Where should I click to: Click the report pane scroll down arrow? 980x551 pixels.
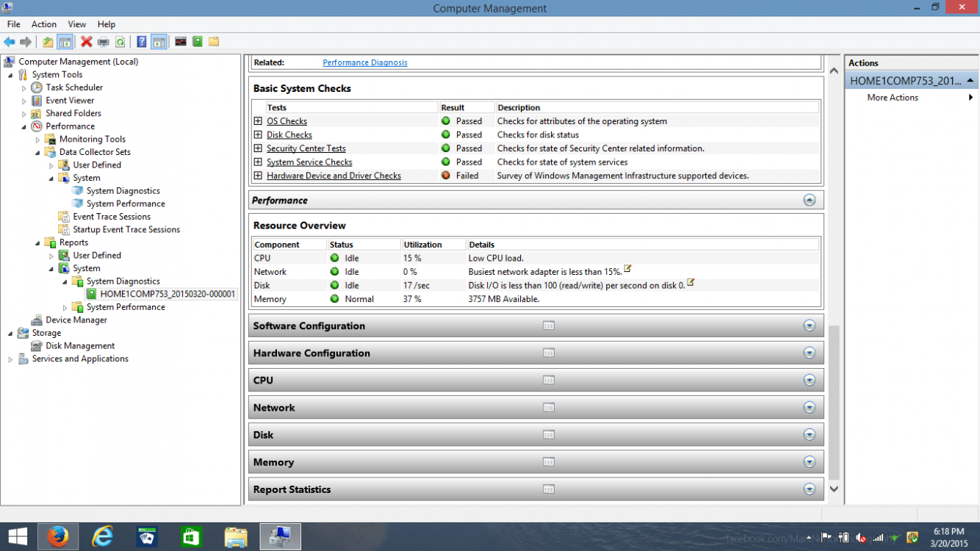point(834,489)
